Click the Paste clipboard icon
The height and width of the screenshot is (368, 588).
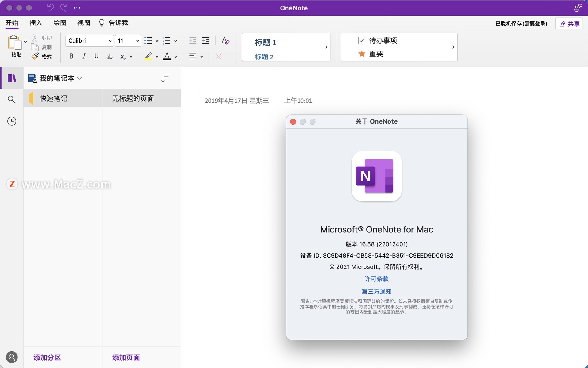pyautogui.click(x=15, y=42)
